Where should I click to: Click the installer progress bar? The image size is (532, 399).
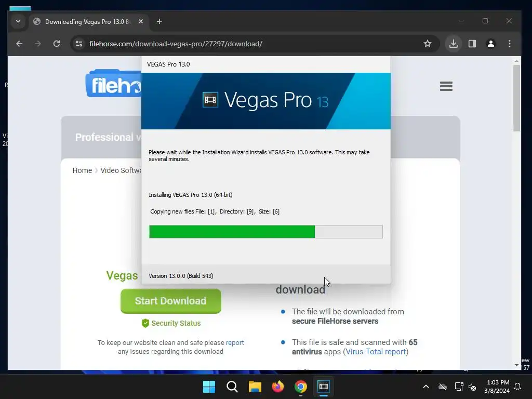click(265, 232)
